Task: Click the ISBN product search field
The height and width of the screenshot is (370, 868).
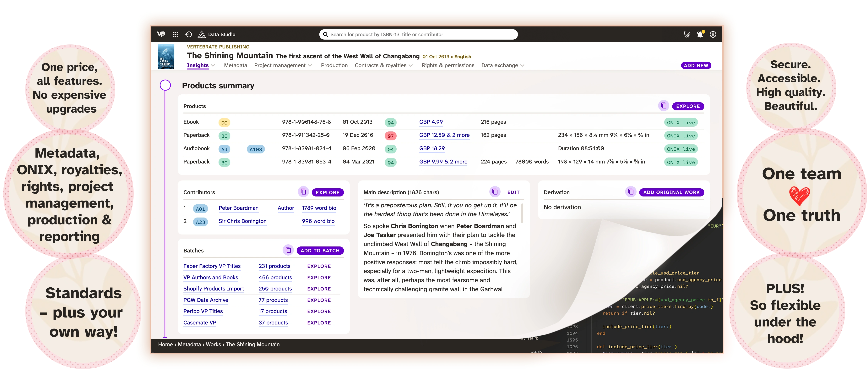Action: tap(418, 34)
